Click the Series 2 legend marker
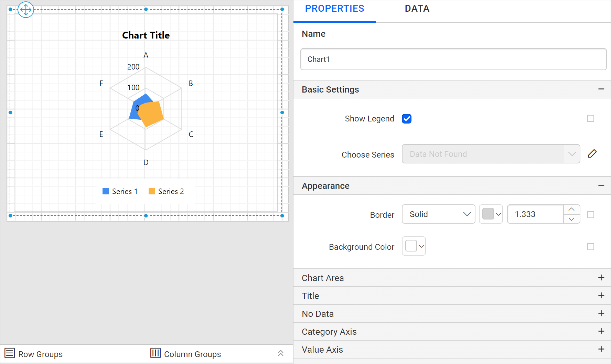 [151, 191]
